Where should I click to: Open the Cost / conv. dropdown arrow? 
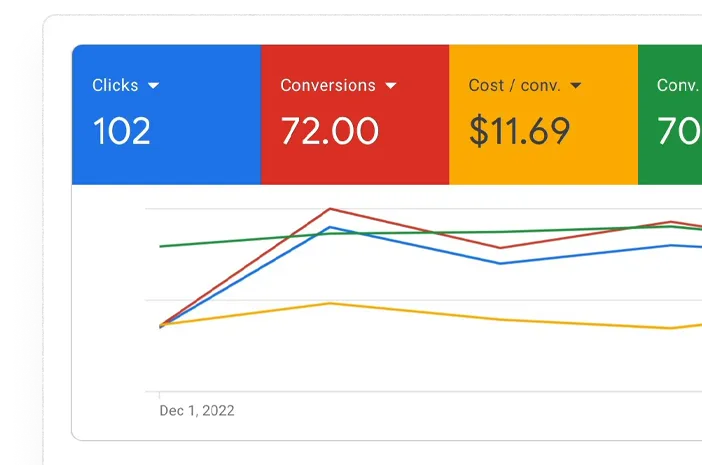click(x=576, y=85)
